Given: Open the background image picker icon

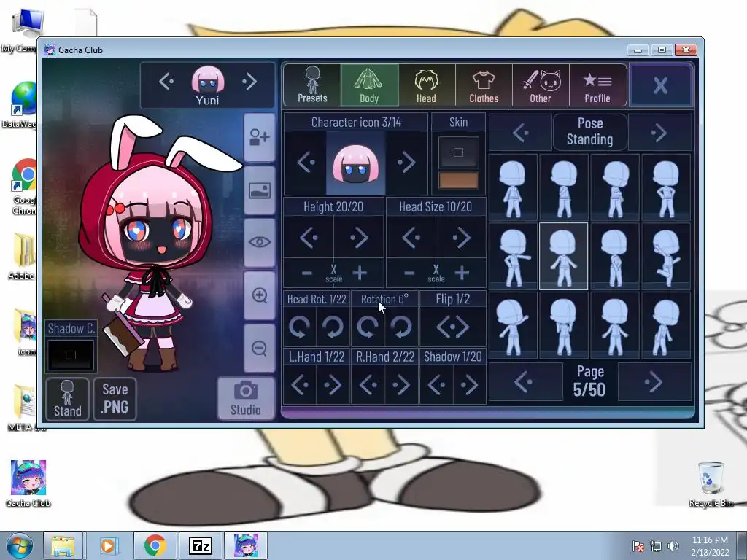Looking at the screenshot, I should tap(259, 190).
